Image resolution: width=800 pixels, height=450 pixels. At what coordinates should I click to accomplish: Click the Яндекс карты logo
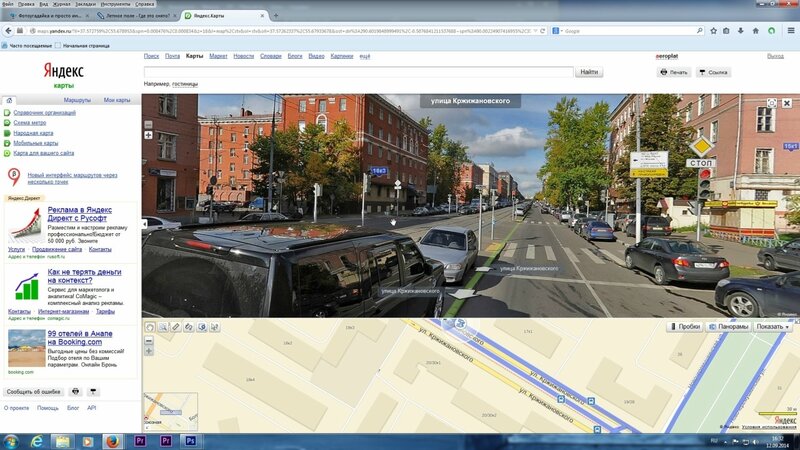pos(63,74)
